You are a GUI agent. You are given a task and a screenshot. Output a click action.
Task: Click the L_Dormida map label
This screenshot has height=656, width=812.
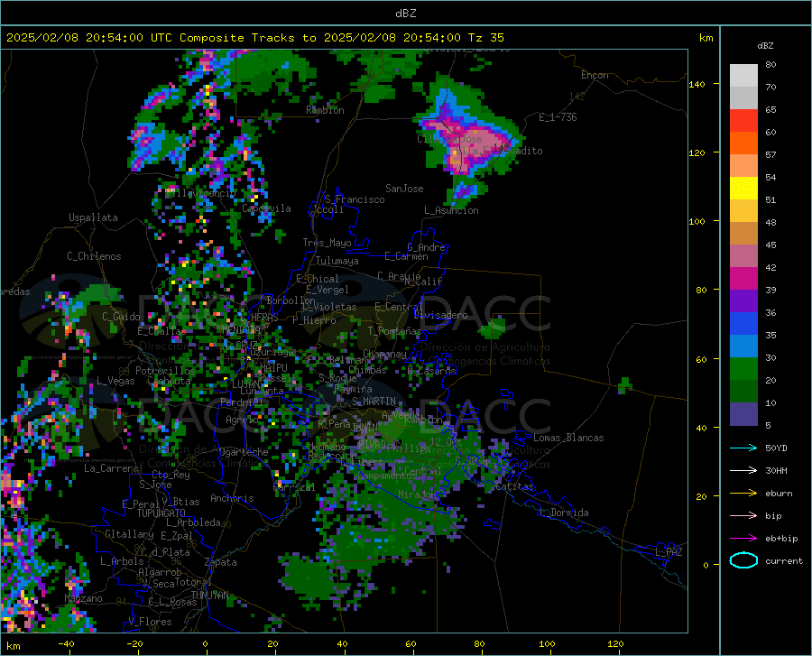point(563,513)
